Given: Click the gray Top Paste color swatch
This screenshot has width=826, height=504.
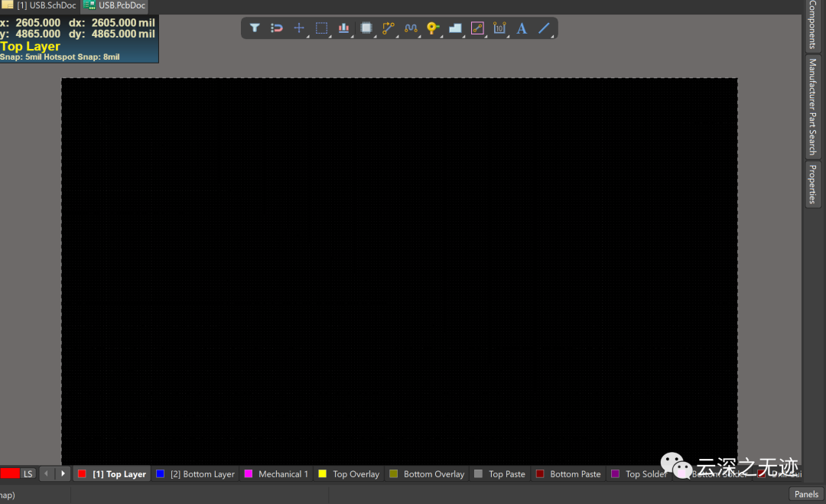Looking at the screenshot, I should click(x=478, y=474).
